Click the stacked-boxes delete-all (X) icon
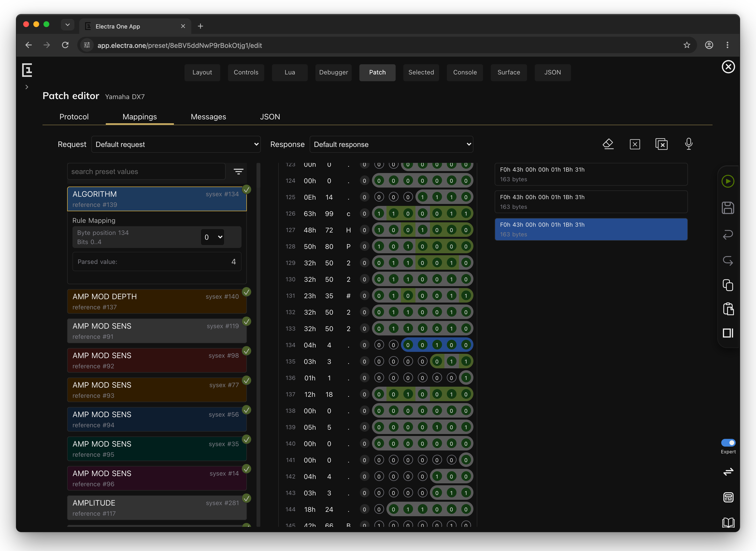The width and height of the screenshot is (756, 551). [x=661, y=145]
